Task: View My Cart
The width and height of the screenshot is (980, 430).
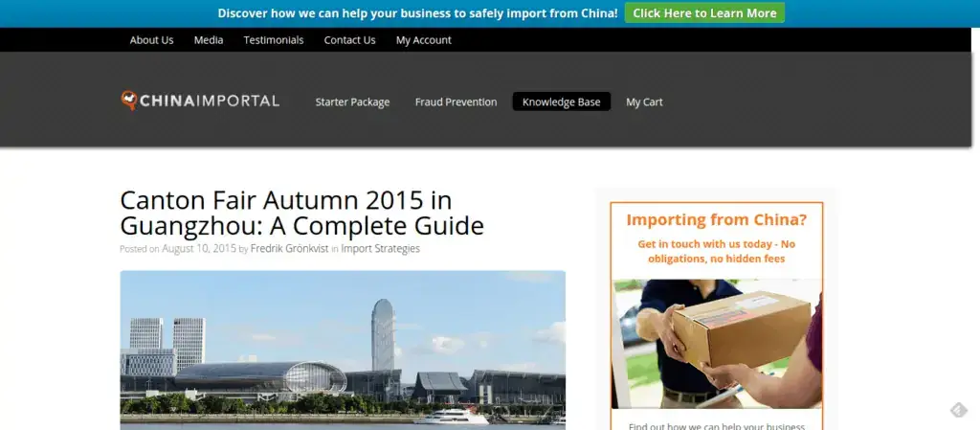Action: pyautogui.click(x=644, y=102)
